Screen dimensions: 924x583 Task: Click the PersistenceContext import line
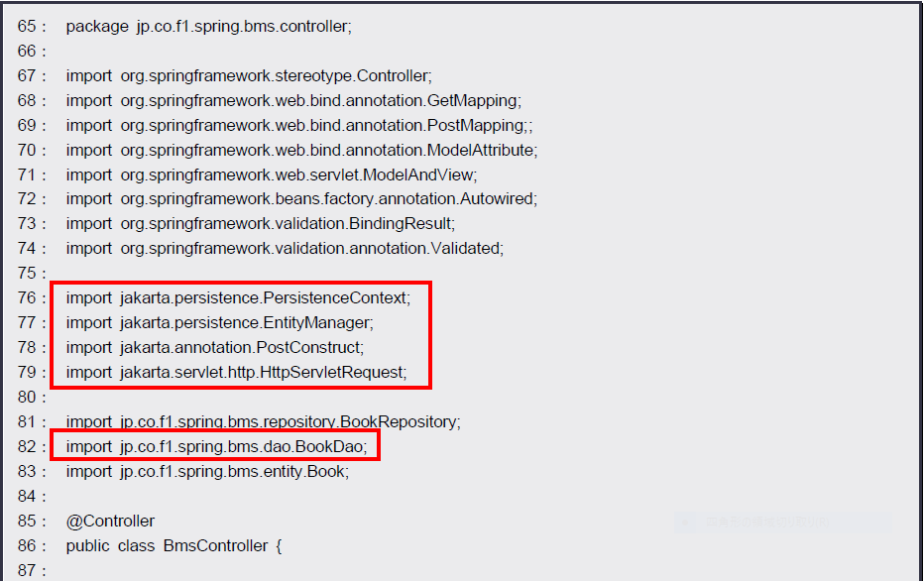coord(238,298)
